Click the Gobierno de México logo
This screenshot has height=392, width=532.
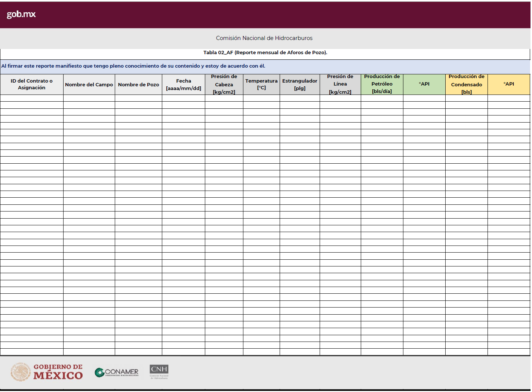click(x=47, y=372)
